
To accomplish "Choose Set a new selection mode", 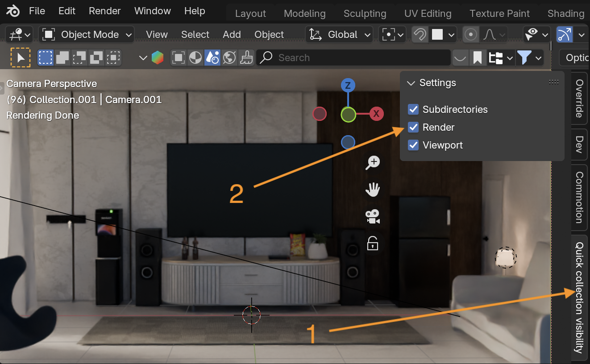I will [46, 58].
